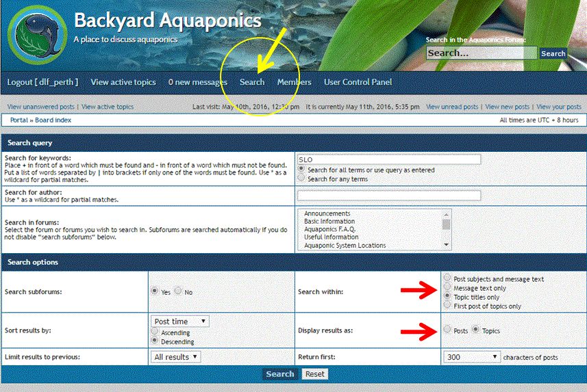Select 'Basic Information' in forum list

pos(329,222)
